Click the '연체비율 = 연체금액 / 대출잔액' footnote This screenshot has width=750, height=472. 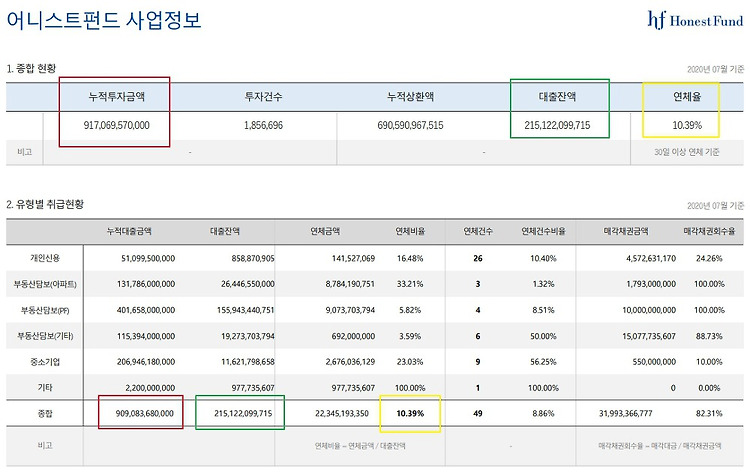click(360, 446)
